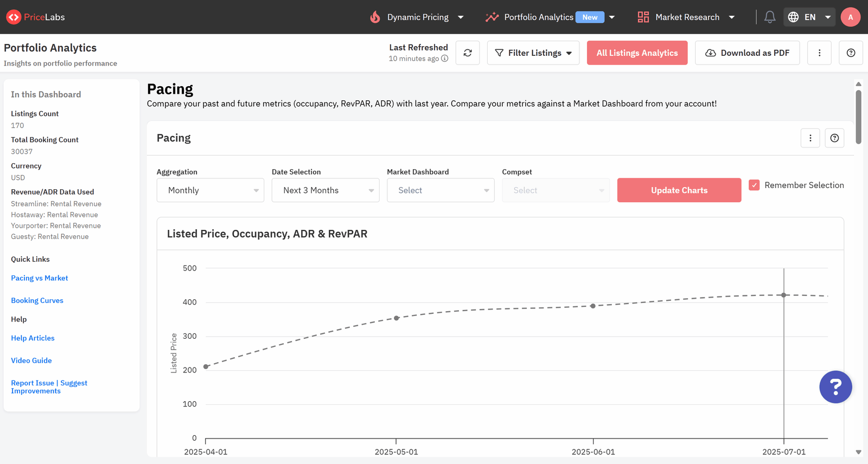Image resolution: width=868 pixels, height=464 pixels.
Task: Click the PriceLabs logo icon
Action: coord(14,17)
